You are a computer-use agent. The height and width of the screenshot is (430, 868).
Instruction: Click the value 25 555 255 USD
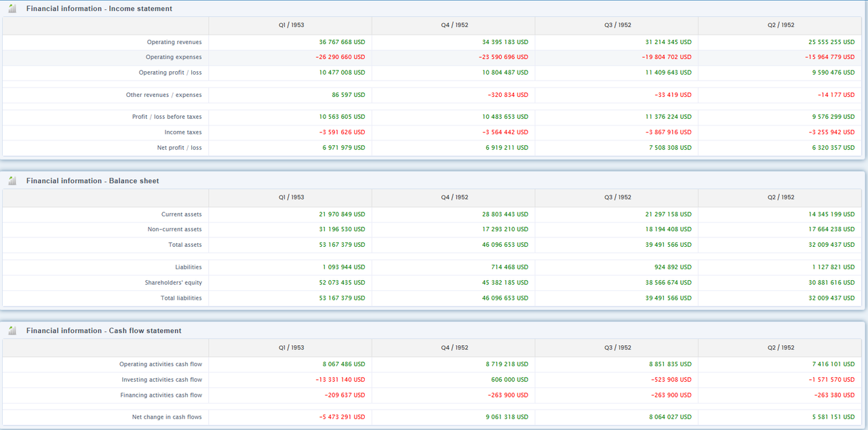831,42
